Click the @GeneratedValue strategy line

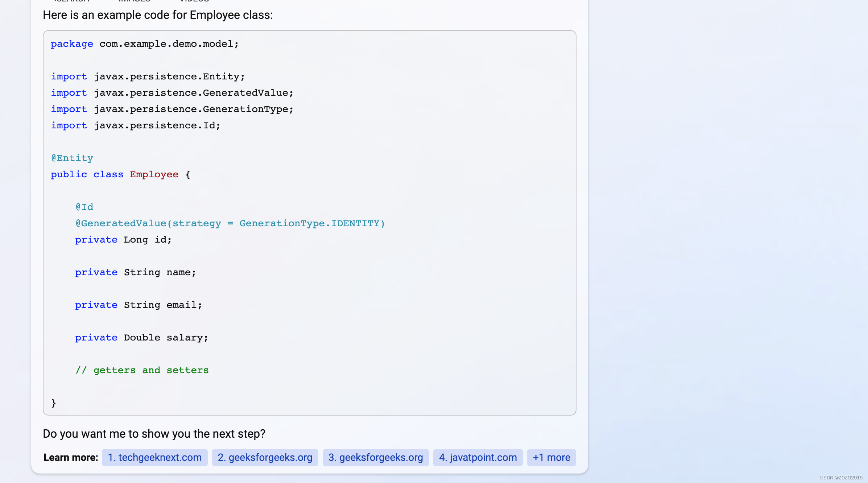click(x=230, y=223)
